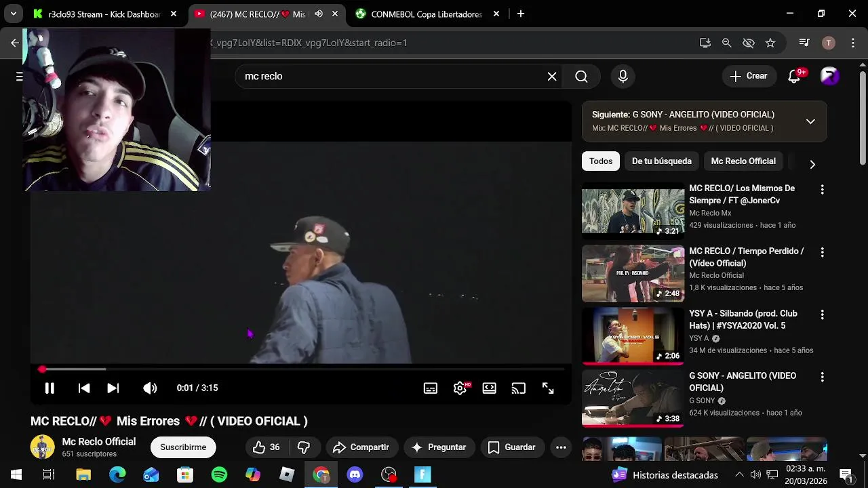Run search with magnifier button
Screen dimensions: 868x488
click(x=581, y=77)
